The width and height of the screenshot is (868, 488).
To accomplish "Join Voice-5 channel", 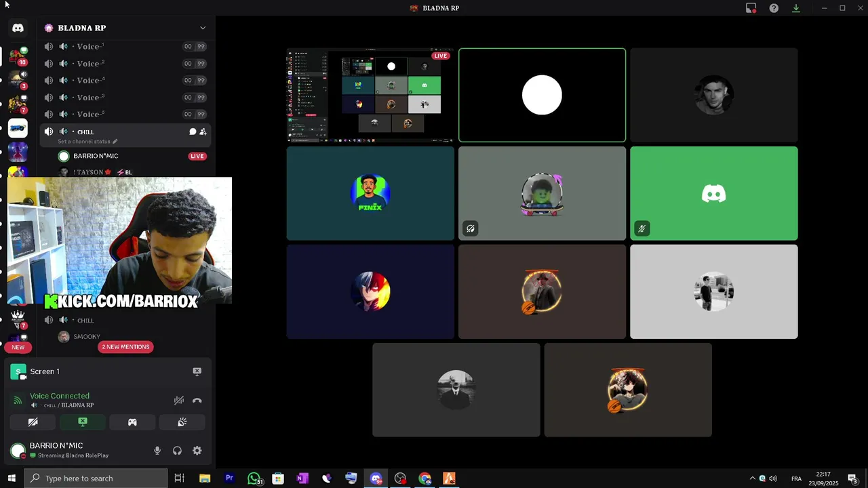I will (x=125, y=114).
